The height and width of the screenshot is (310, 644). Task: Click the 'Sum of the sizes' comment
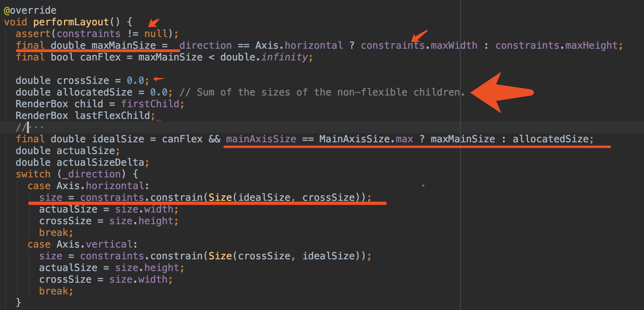coord(322,92)
